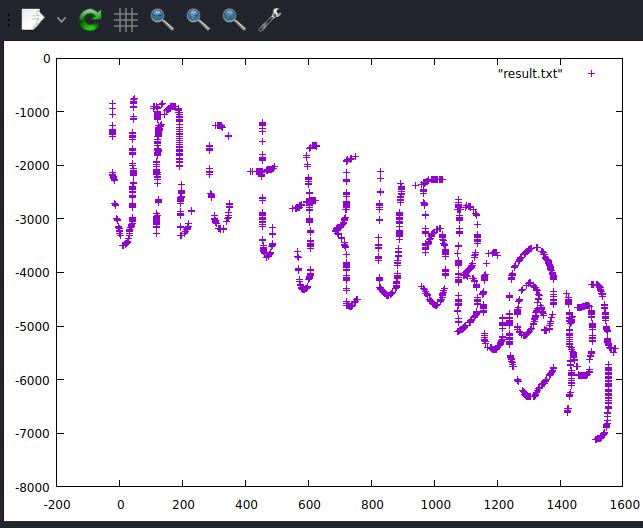Autoscale plot with third magnifier icon

click(234, 20)
